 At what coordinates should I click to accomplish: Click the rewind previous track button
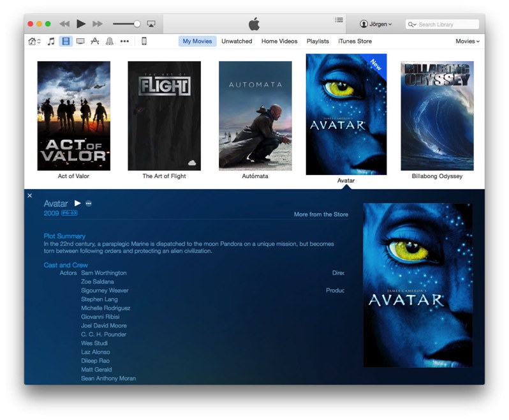pos(64,24)
